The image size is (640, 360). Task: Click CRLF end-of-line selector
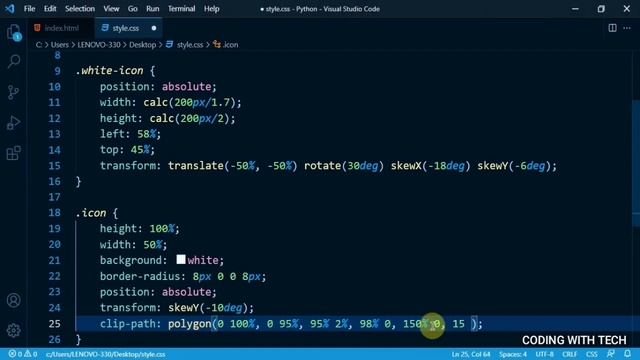point(569,354)
